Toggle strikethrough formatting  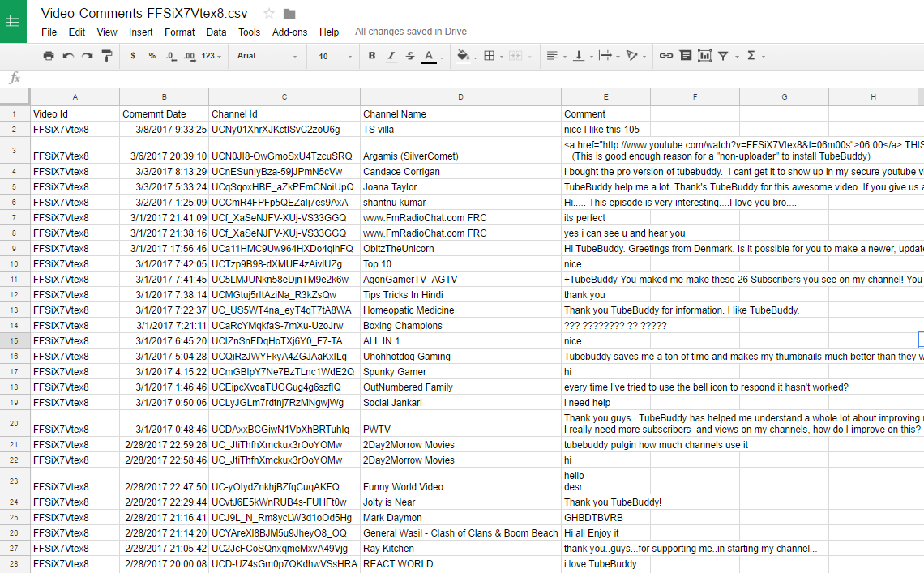pos(409,56)
